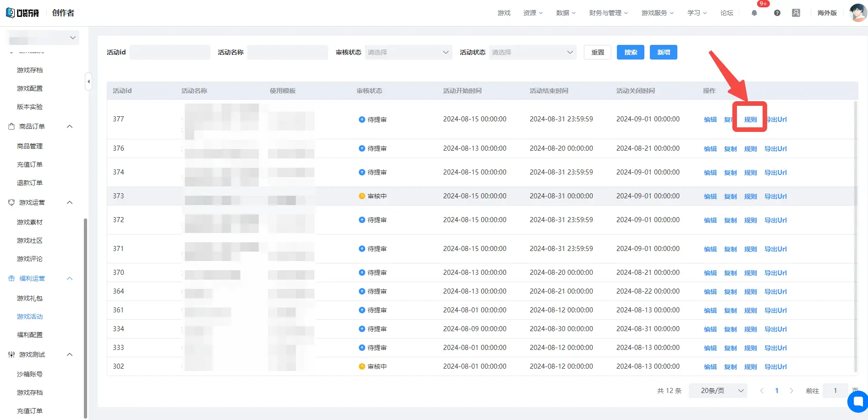This screenshot has width=868, height=420.
Task: Click 规则 for activity 361
Action: 751,311
